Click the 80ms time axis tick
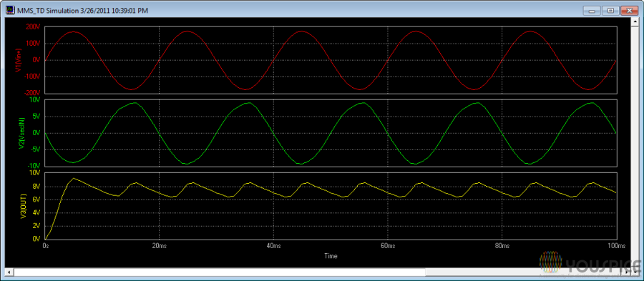Viewport: 644px width, 281px height. pyautogui.click(x=502, y=246)
